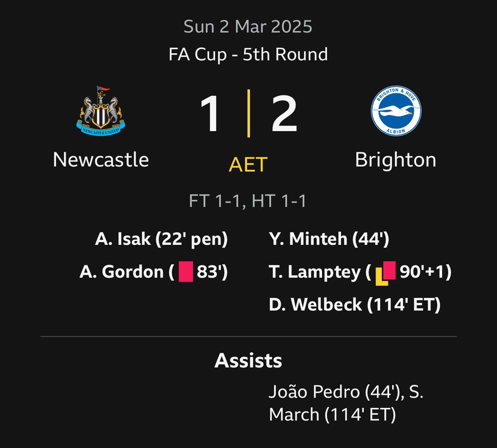Click T. Lamptey's second yellow card icon
Viewport: 497px width, 448px height.
385,273
